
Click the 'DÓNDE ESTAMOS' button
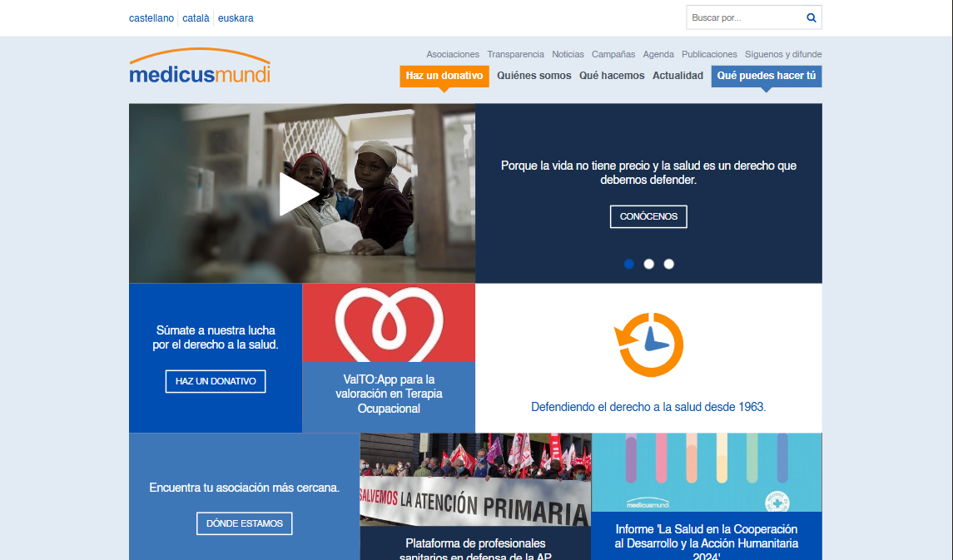coord(245,523)
